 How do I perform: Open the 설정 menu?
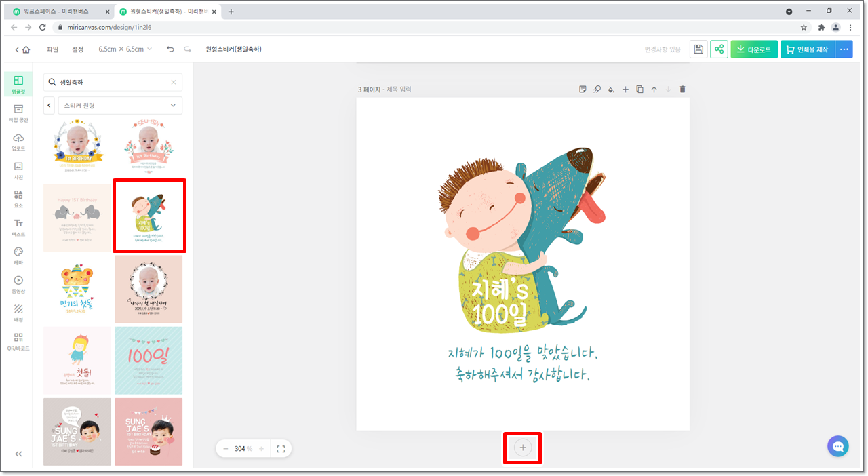[78, 49]
